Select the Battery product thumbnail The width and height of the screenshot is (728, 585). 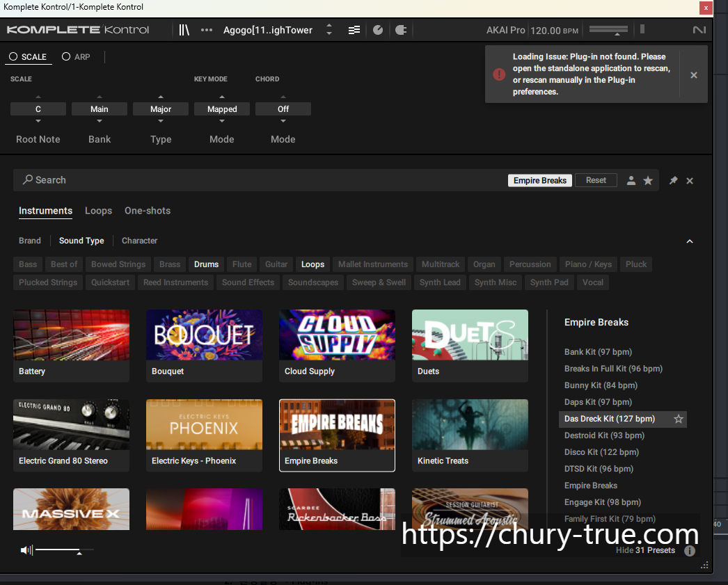(71, 346)
